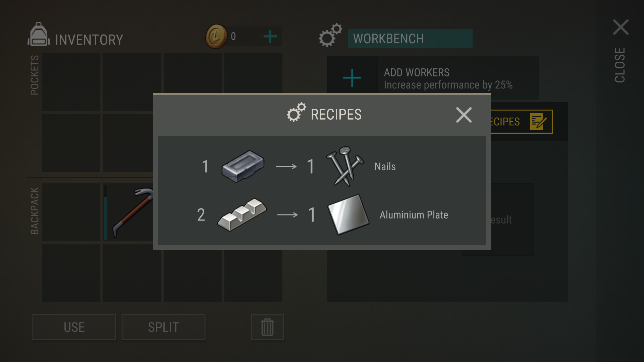
Task: Select the aluminium bars ingredient icon
Action: click(242, 215)
